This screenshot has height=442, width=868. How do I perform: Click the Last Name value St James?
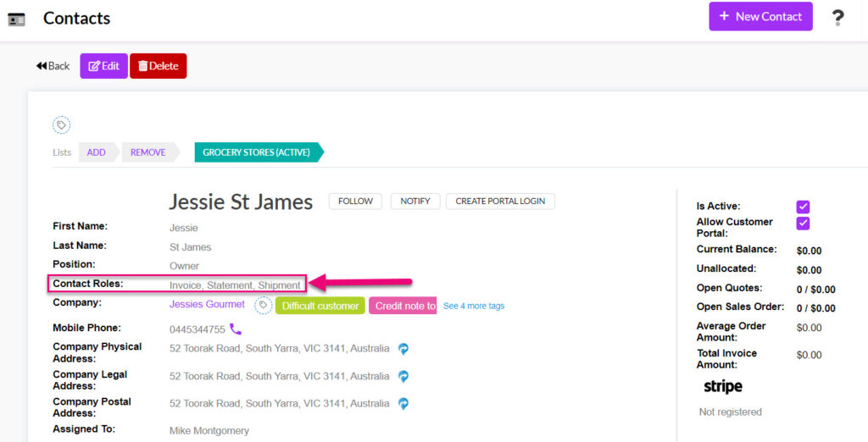point(191,247)
